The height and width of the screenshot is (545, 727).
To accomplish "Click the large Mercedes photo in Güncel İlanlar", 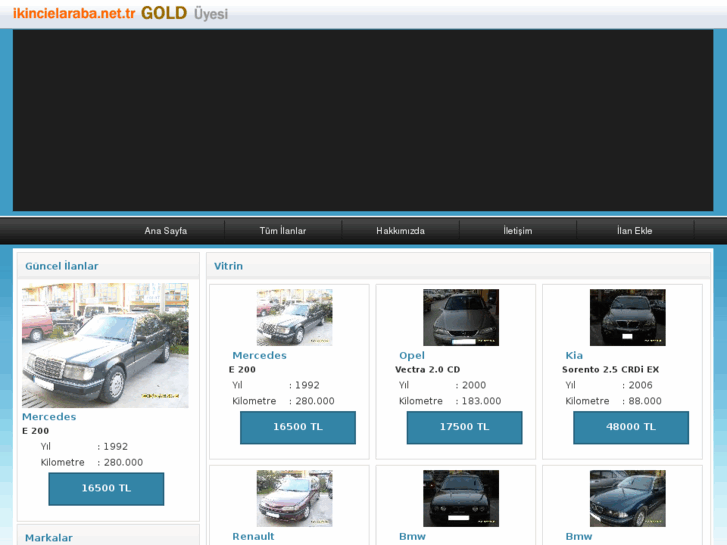I will pyautogui.click(x=105, y=345).
